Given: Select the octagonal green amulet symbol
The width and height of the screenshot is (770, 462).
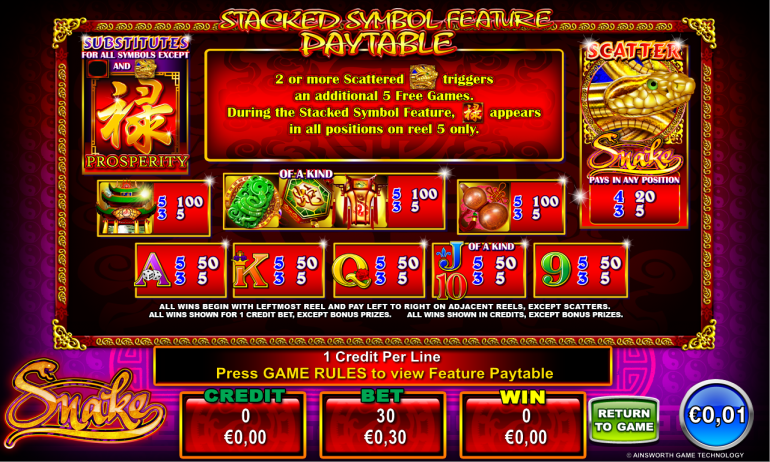Looking at the screenshot, I should pos(307,202).
